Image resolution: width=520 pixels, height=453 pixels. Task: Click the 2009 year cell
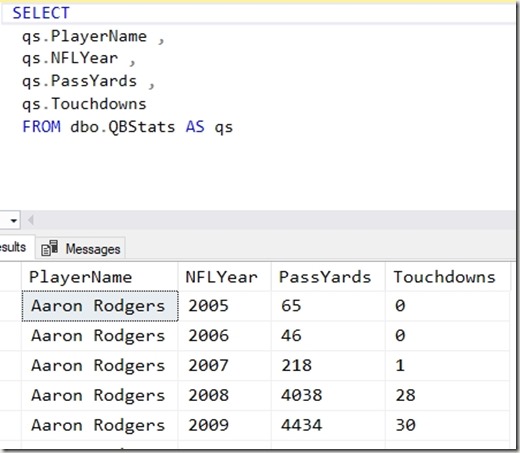click(x=225, y=426)
